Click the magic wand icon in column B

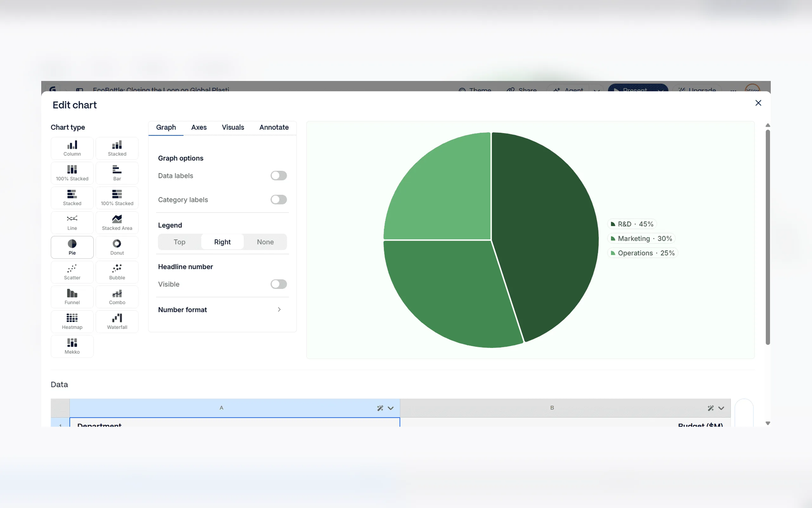point(710,408)
